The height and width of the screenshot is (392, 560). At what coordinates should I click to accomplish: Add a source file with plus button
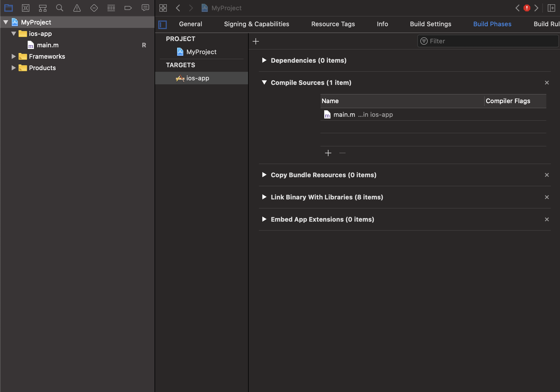pos(328,153)
